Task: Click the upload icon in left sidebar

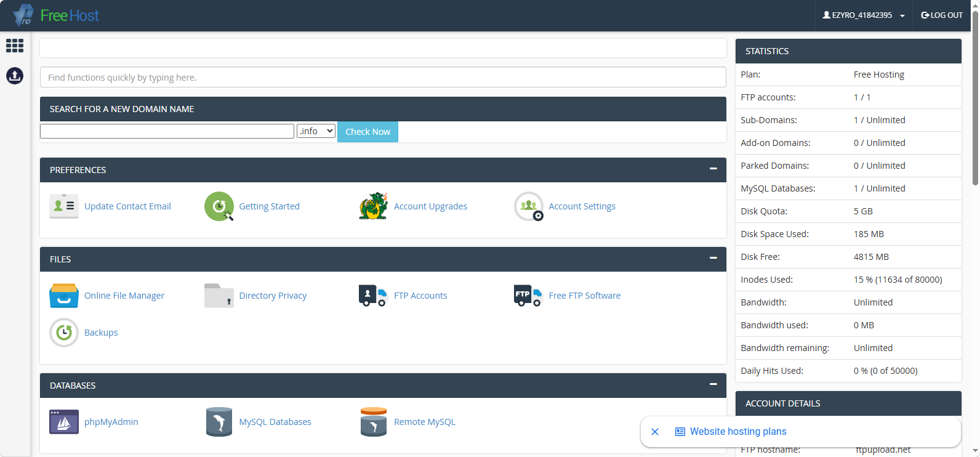Action: [x=15, y=76]
